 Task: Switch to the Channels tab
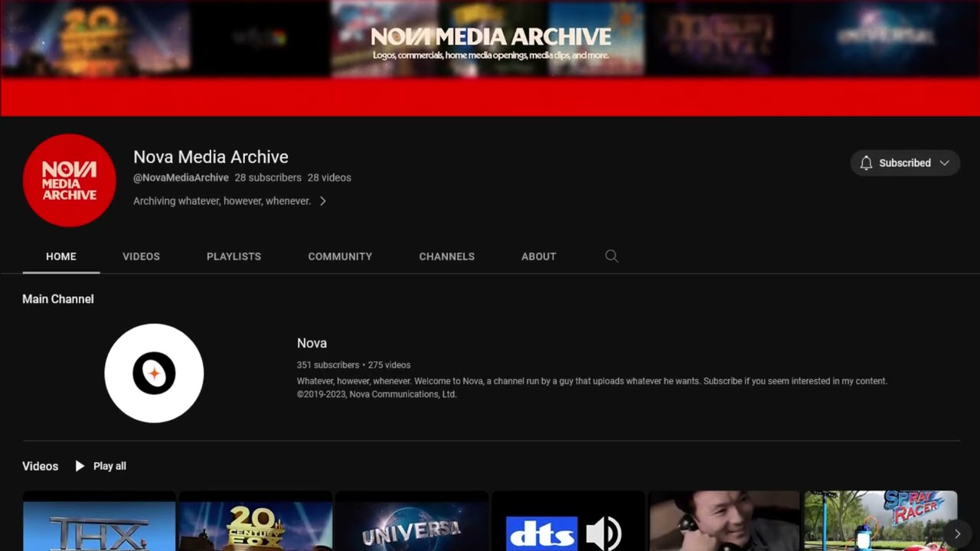tap(446, 256)
